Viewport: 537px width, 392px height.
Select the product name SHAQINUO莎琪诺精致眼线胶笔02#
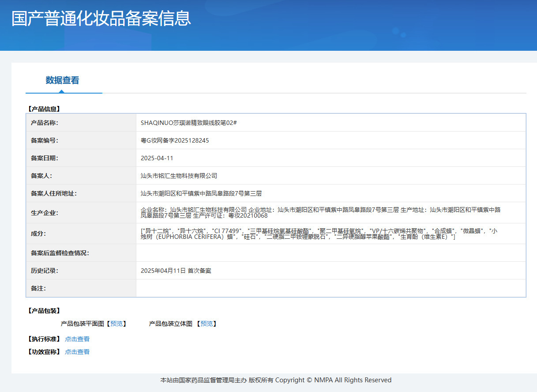point(189,123)
